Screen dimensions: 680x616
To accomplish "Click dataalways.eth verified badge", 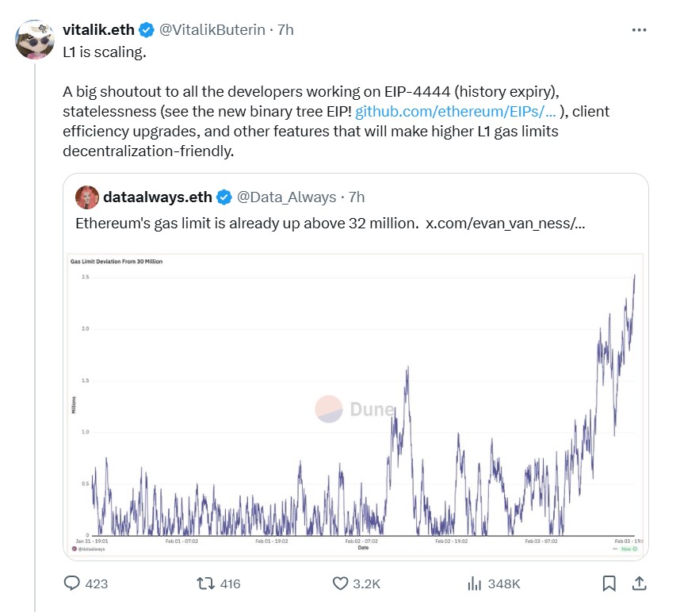I will click(x=224, y=197).
